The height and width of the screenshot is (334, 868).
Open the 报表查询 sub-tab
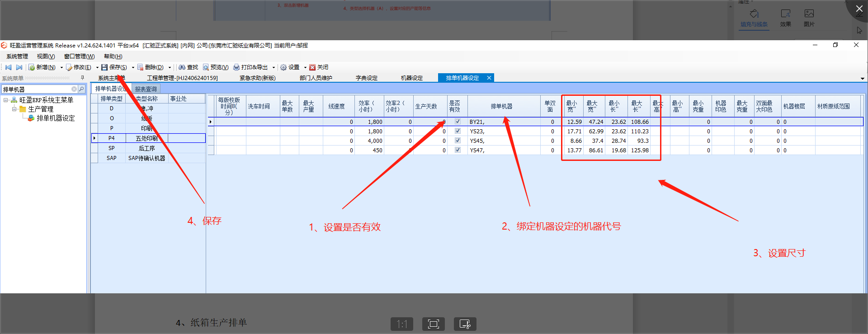tap(146, 89)
